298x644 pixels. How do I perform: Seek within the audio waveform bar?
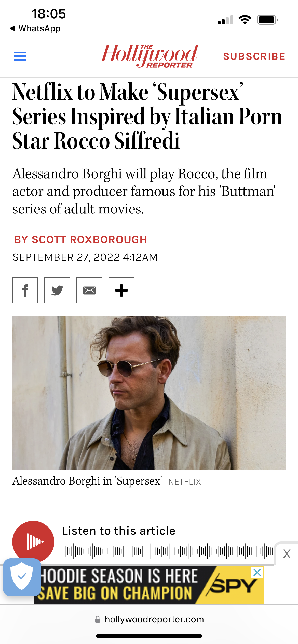pyautogui.click(x=167, y=551)
